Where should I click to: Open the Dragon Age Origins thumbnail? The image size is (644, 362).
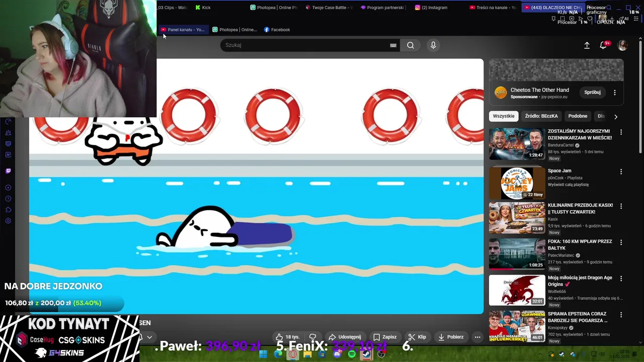pyautogui.click(x=517, y=290)
